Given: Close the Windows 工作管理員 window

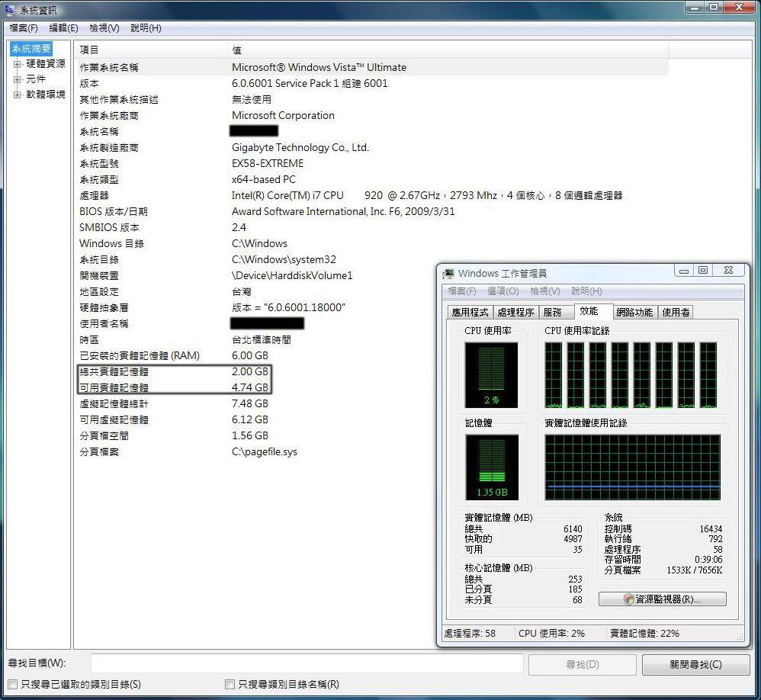Looking at the screenshot, I should tap(728, 271).
